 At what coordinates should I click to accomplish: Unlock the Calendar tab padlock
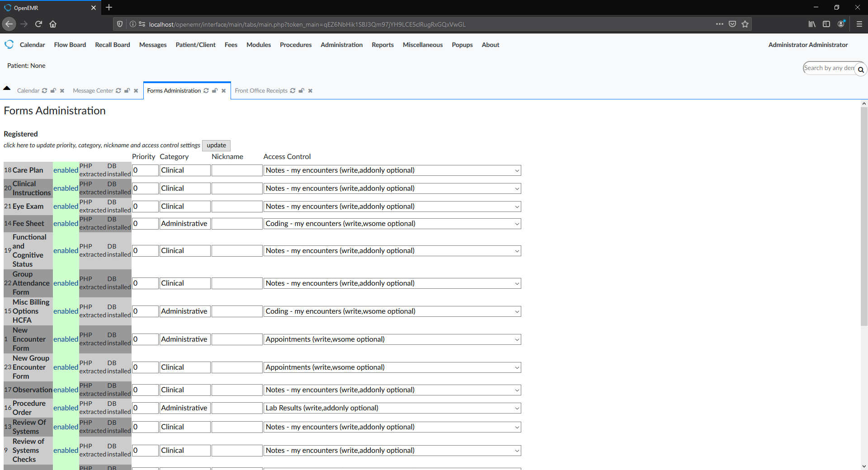pyautogui.click(x=53, y=90)
